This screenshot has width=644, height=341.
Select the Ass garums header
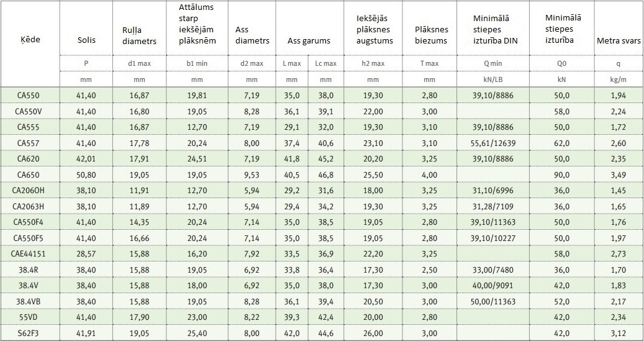[309, 40]
